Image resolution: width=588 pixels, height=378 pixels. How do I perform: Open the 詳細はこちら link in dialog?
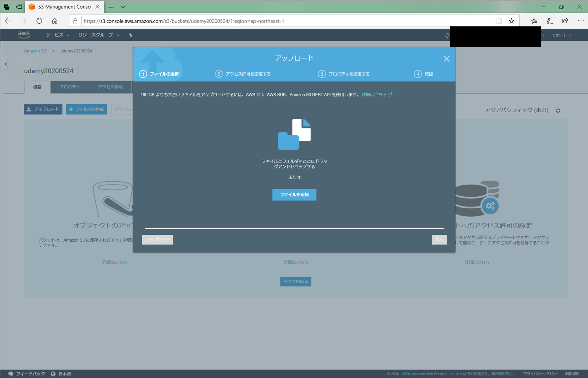(x=377, y=95)
